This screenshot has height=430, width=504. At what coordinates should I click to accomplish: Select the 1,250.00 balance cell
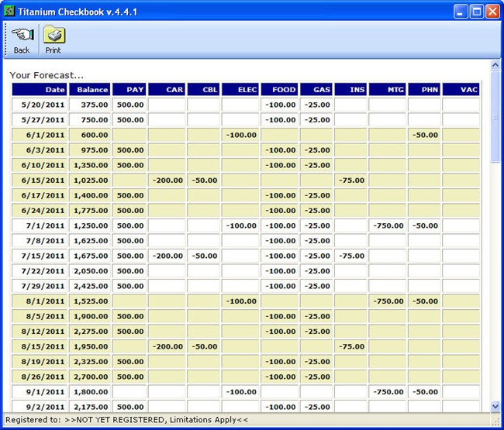click(90, 225)
